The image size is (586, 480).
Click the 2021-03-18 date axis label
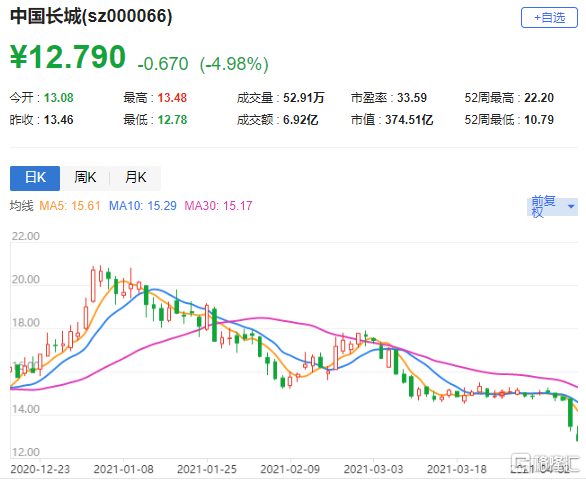tap(457, 469)
